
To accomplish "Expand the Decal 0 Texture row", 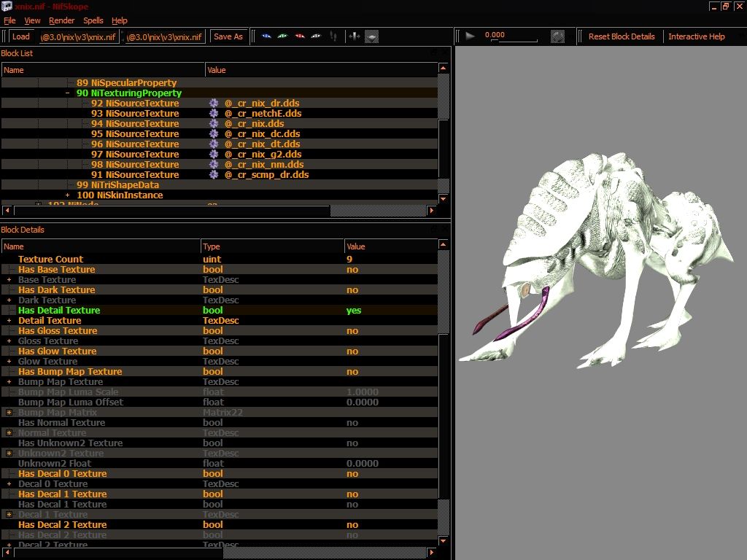I will 9,484.
